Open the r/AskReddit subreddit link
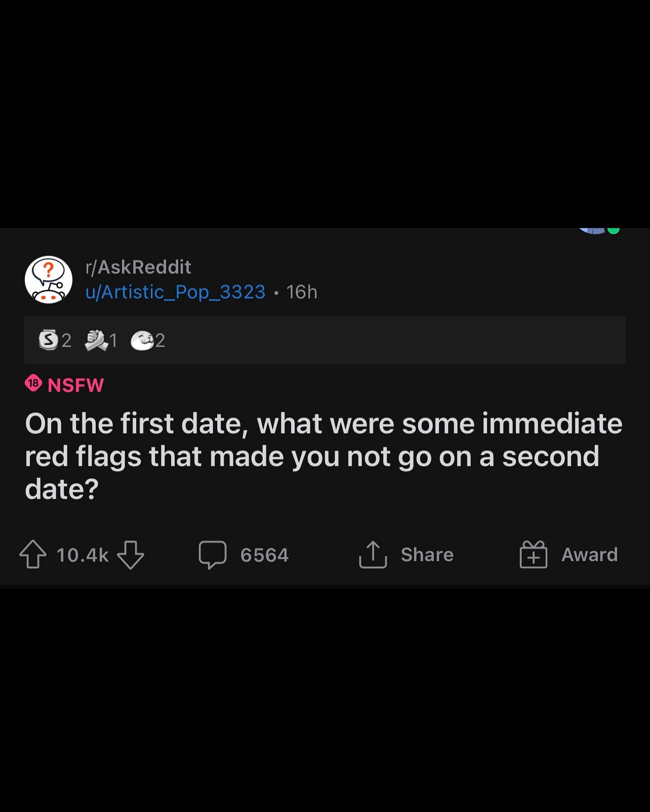 pyautogui.click(x=138, y=267)
